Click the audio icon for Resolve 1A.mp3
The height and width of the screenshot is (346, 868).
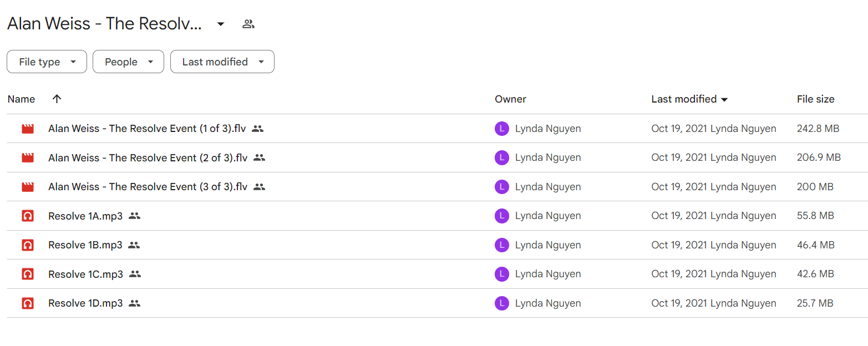pyautogui.click(x=28, y=216)
